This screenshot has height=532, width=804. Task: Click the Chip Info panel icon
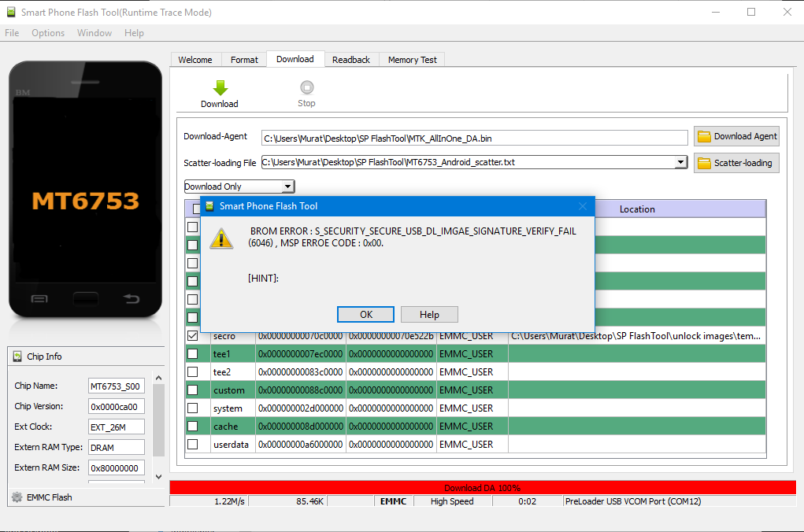pos(17,357)
